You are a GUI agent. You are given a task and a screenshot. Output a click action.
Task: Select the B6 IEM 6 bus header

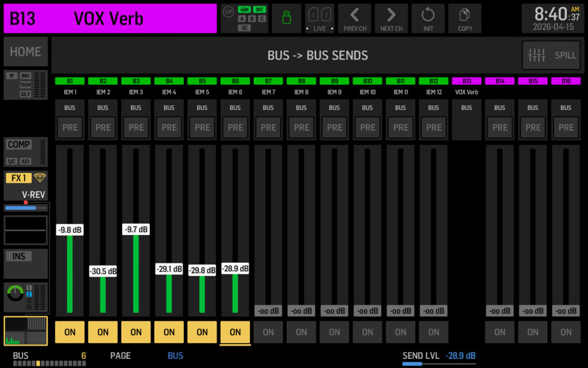point(235,81)
